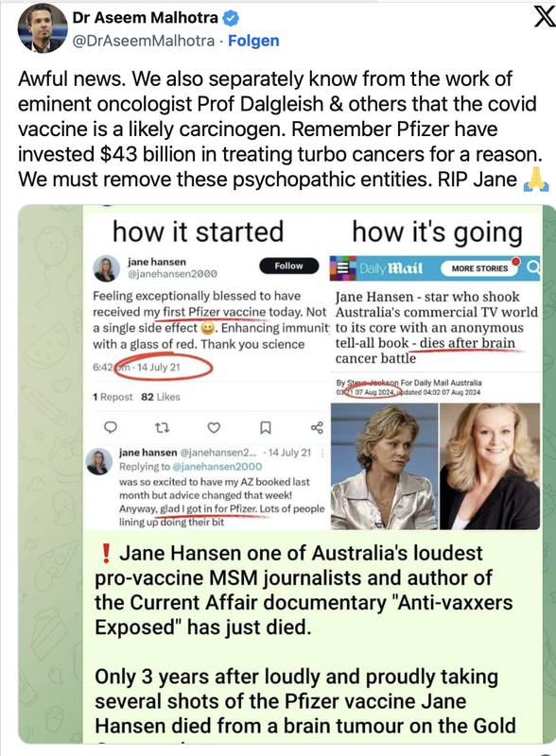Click the Dr Aseem Malhotra display name

coord(146,18)
